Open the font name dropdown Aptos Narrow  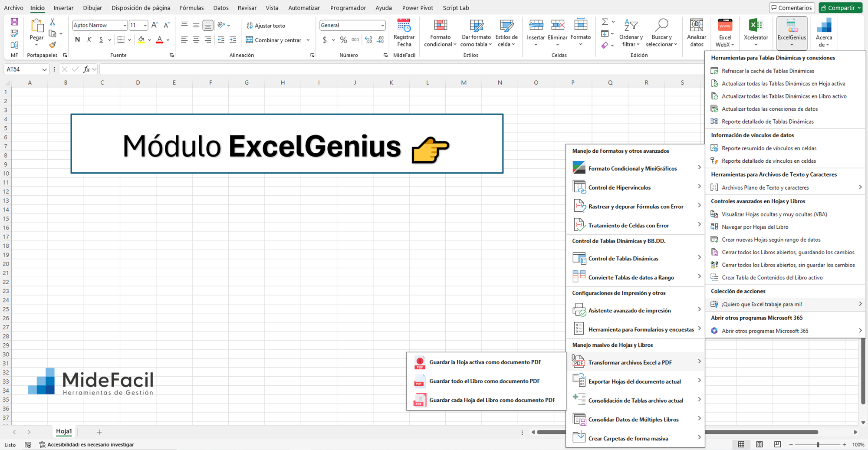click(x=125, y=25)
